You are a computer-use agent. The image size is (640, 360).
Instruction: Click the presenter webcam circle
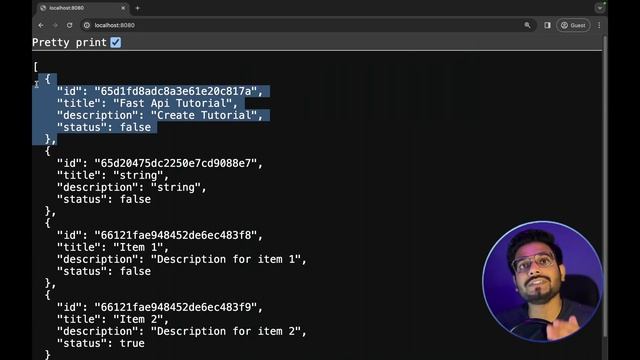coord(542,281)
